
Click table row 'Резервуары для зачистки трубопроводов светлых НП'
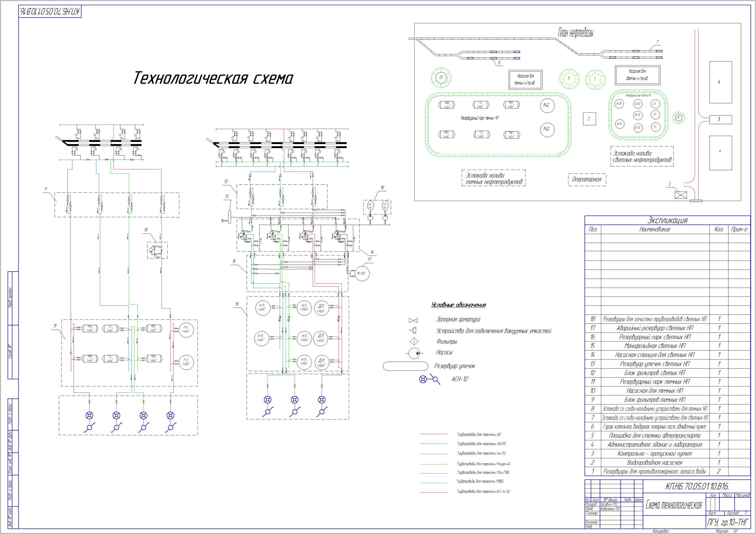667,319
